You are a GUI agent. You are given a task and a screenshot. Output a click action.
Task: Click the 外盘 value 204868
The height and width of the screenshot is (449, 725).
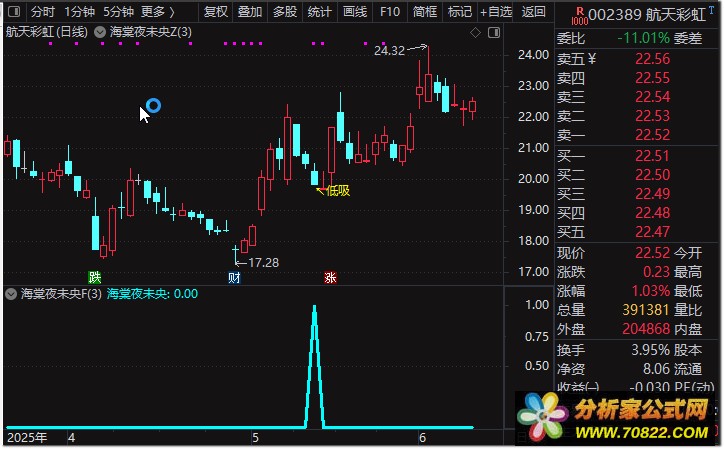coord(646,329)
